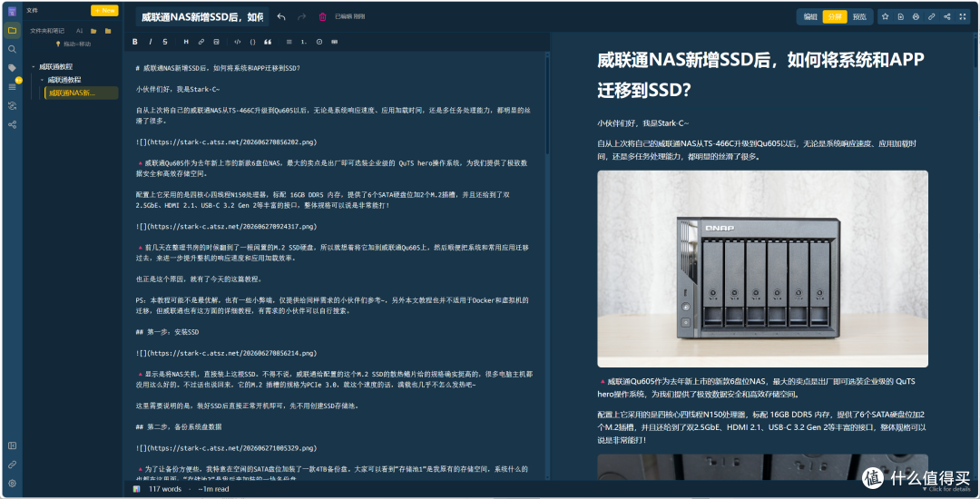Select the 分屏 split view mode
Viewport: 980px width, 499px height.
tap(835, 17)
